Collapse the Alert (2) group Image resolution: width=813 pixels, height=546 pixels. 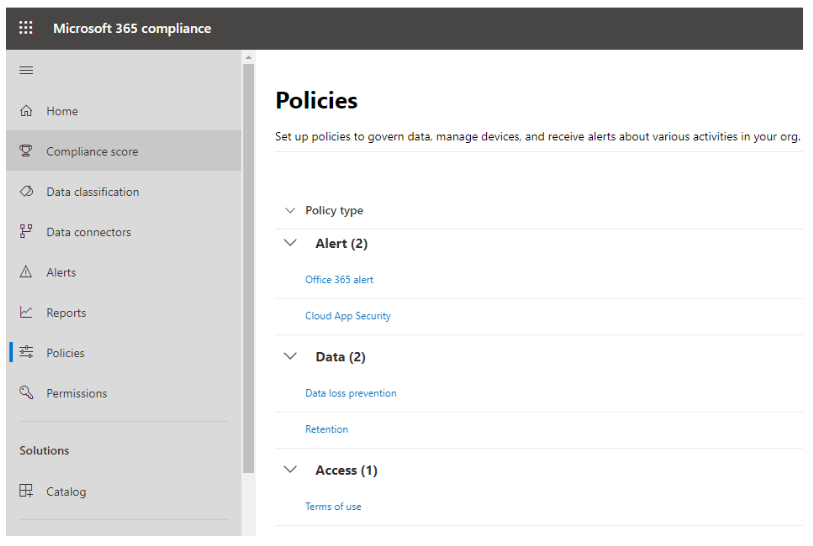(x=290, y=243)
